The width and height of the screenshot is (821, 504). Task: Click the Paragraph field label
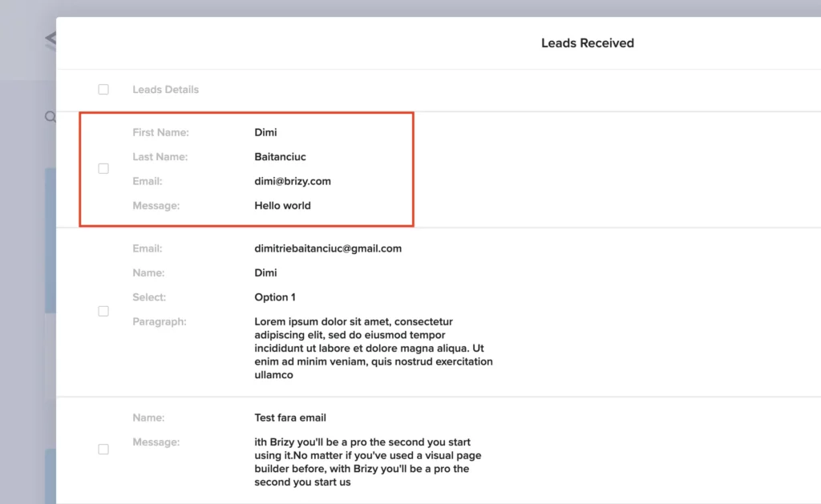click(160, 322)
